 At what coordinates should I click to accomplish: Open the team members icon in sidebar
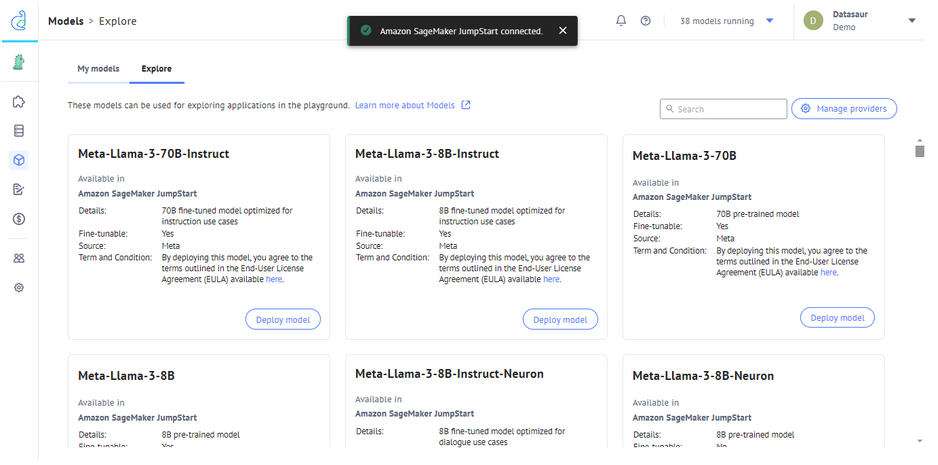click(x=19, y=259)
